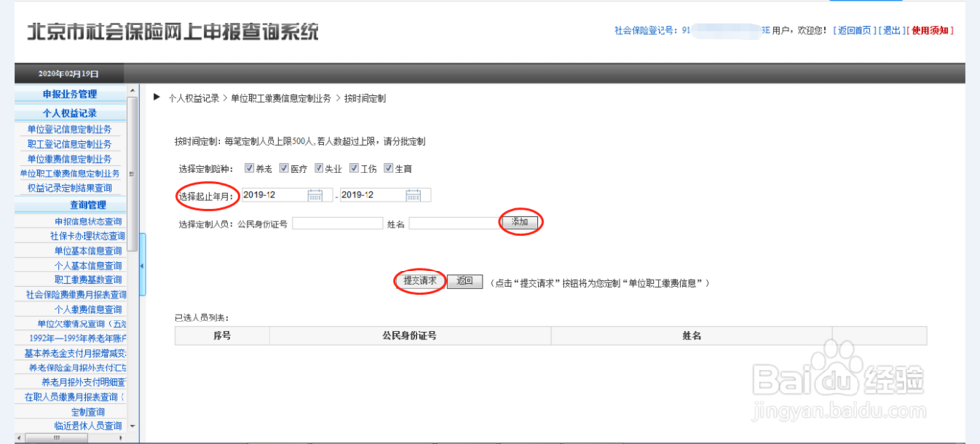Toggle the 生育 insurance checkbox
Viewport: 980px width, 444px height.
click(389, 168)
